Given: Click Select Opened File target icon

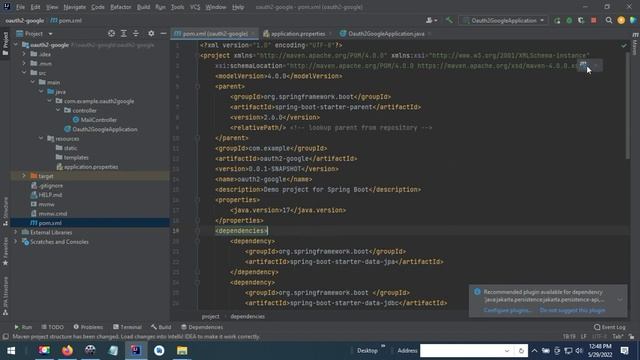Looking at the screenshot, I should 111,33.
